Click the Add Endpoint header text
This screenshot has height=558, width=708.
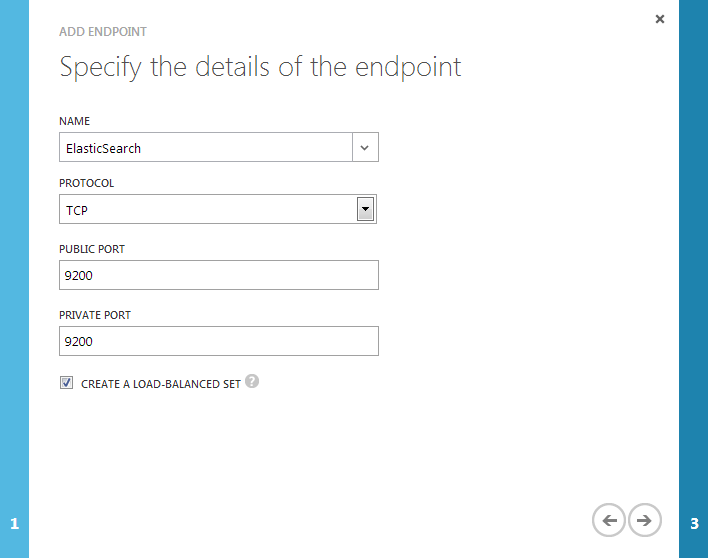[103, 32]
